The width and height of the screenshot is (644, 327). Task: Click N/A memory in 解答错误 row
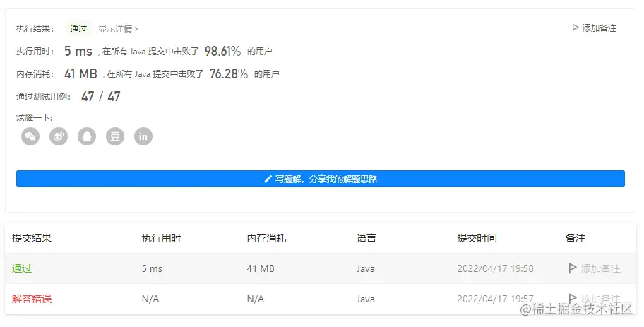[256, 299]
